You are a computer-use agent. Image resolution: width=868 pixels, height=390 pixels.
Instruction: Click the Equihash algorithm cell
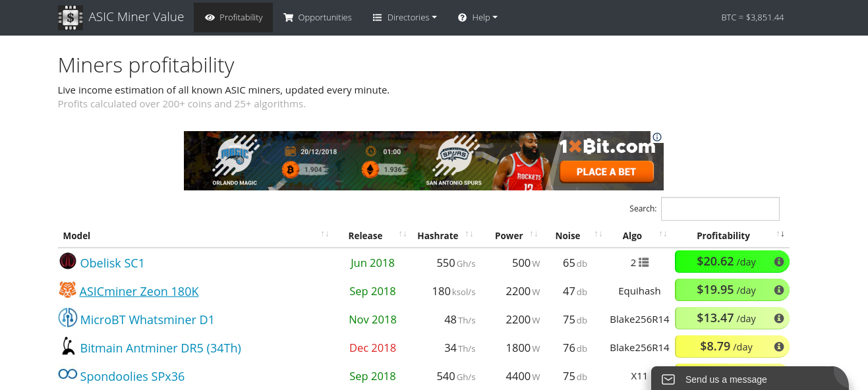[639, 291]
